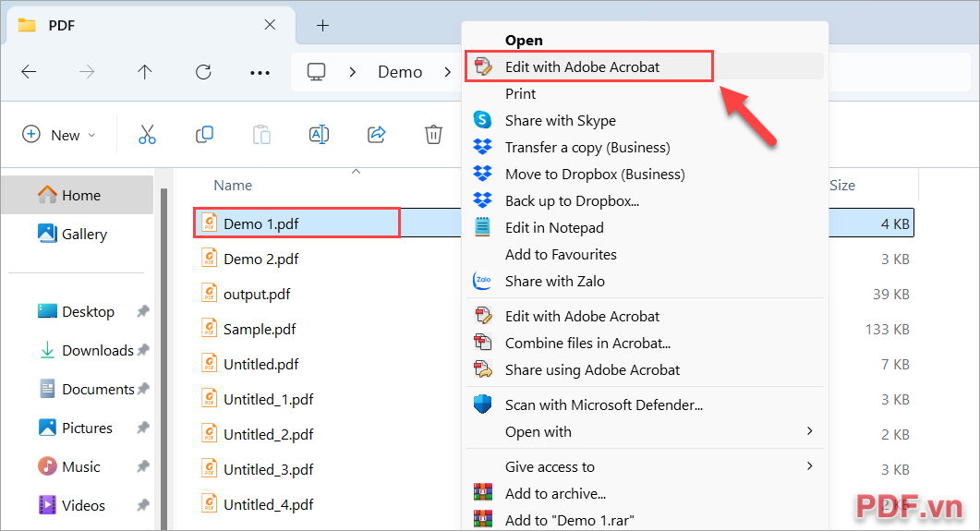Sort by the Name column header
This screenshot has width=980, height=531.
pyautogui.click(x=233, y=185)
